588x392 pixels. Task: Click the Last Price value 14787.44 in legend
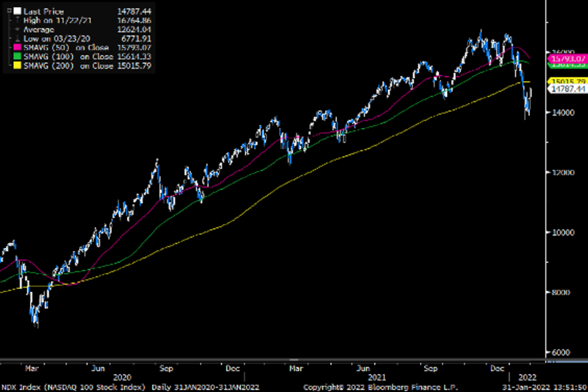(132, 11)
